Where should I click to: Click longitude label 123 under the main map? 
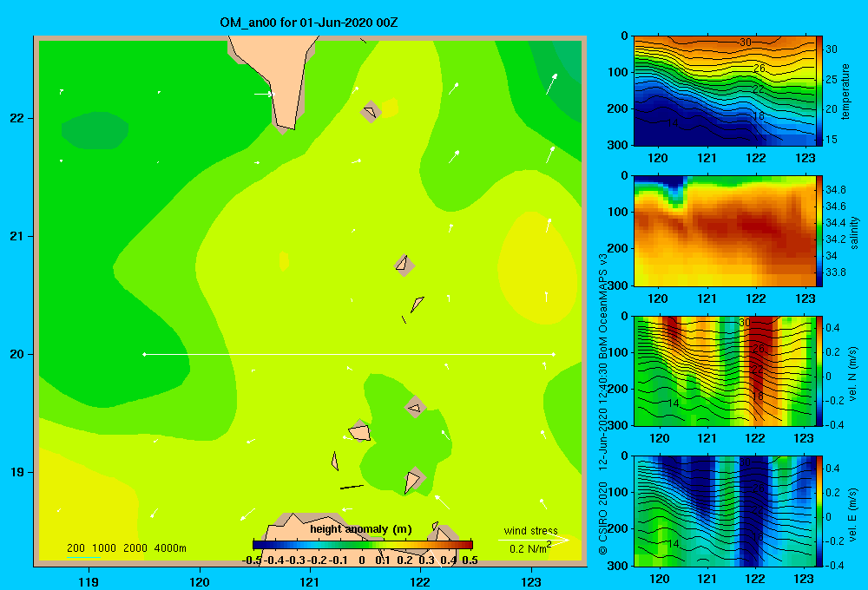(531, 581)
